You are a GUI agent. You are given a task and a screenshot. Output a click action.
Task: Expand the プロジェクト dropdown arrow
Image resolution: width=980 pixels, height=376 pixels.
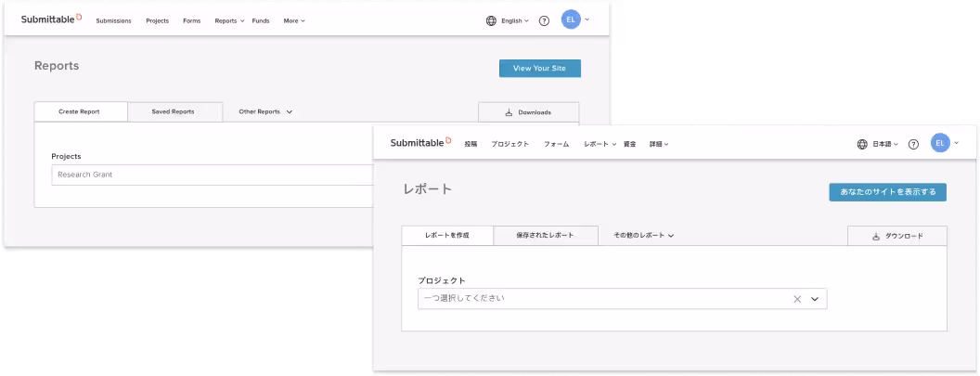815,299
